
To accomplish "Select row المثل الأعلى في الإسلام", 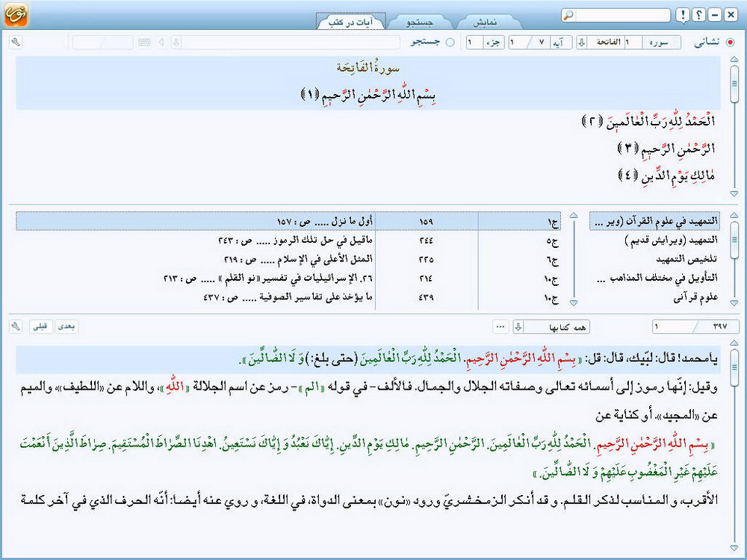I will coord(288,259).
